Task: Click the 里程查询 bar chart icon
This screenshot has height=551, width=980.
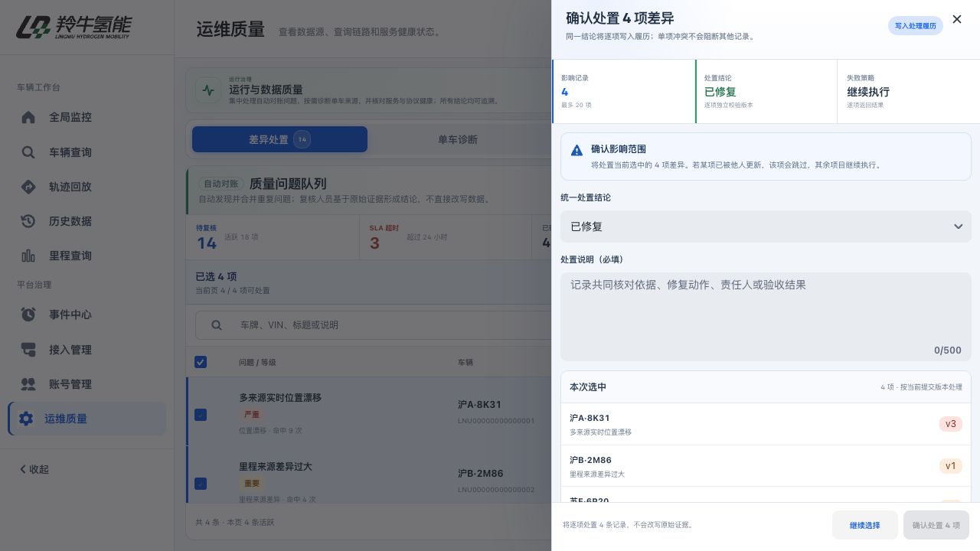Action: (28, 256)
